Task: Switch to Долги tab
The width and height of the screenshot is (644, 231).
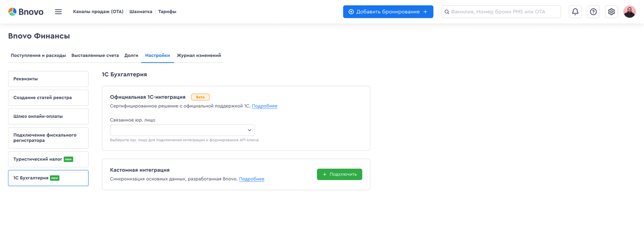Action: 131,55
